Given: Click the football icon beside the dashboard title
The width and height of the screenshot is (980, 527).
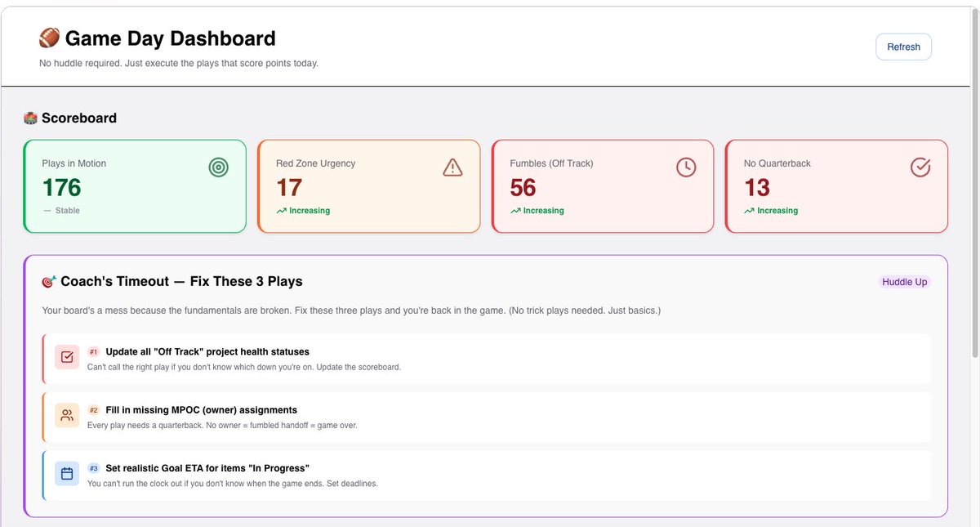Looking at the screenshot, I should pyautogui.click(x=49, y=38).
